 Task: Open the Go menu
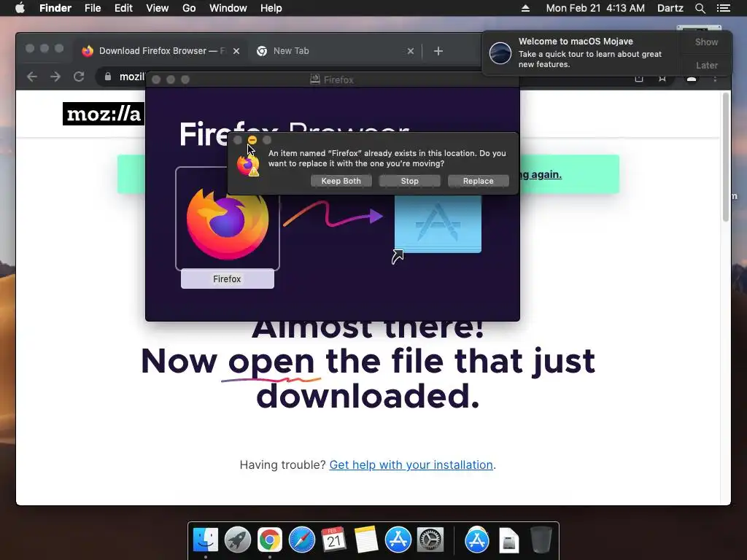click(189, 8)
